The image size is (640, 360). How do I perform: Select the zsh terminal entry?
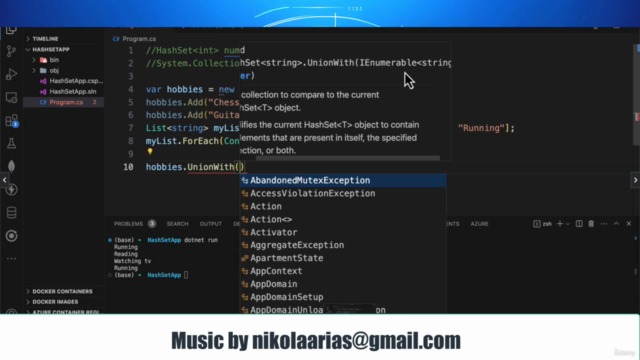[542, 224]
